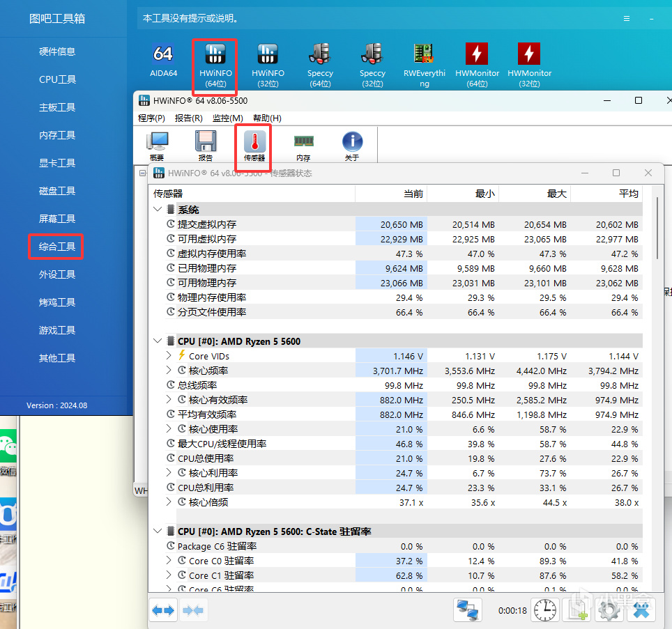The width and height of the screenshot is (672, 629).
Task: Click the clock reset timer icon
Action: pyautogui.click(x=544, y=610)
